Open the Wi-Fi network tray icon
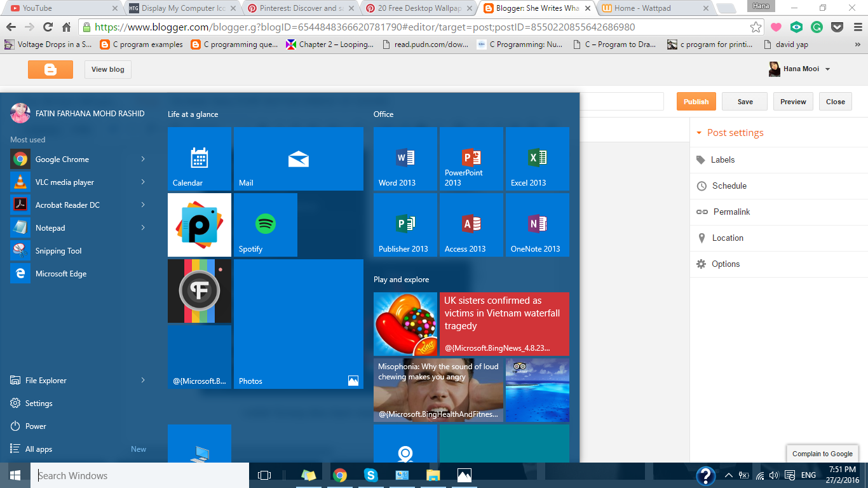Viewport: 868px width, 488px height. (x=759, y=475)
